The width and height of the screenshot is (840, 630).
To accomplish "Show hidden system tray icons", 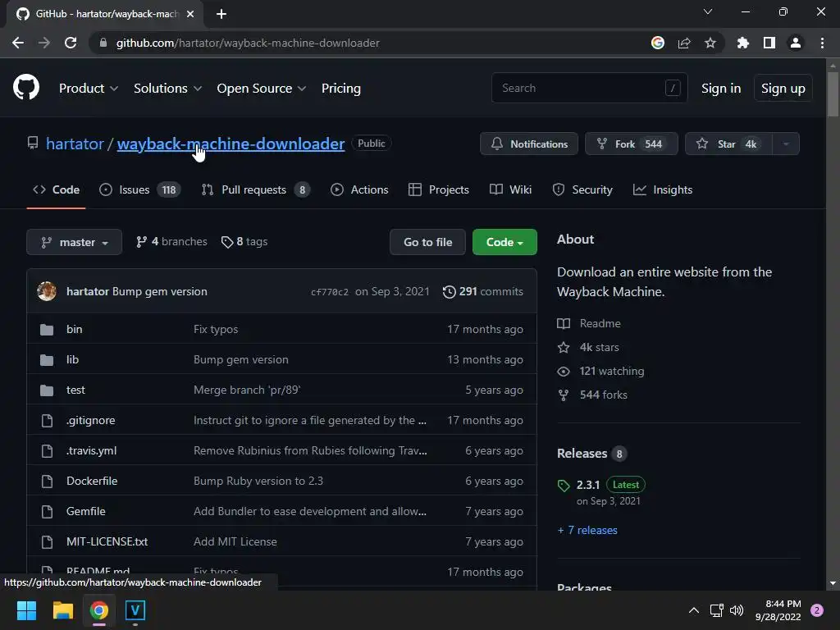I will [x=694, y=610].
